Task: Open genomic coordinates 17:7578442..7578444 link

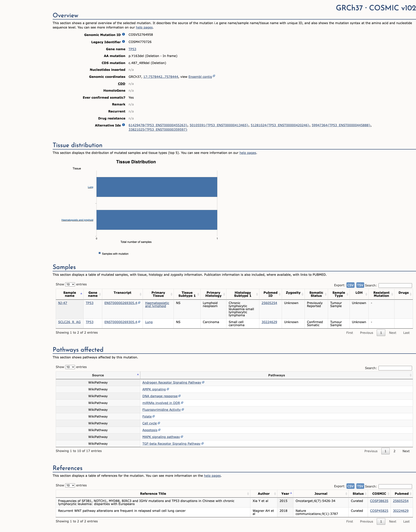Action: (x=160, y=77)
